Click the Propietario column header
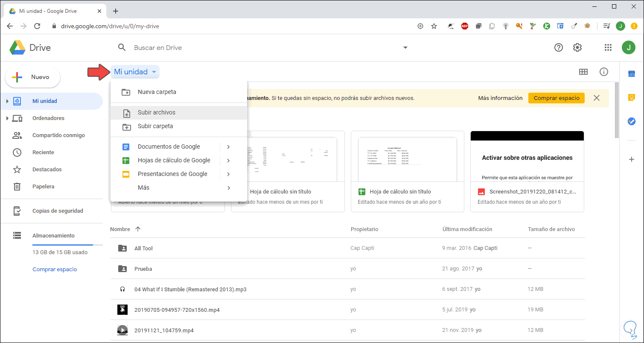Image resolution: width=644 pixels, height=343 pixels. 364,229
